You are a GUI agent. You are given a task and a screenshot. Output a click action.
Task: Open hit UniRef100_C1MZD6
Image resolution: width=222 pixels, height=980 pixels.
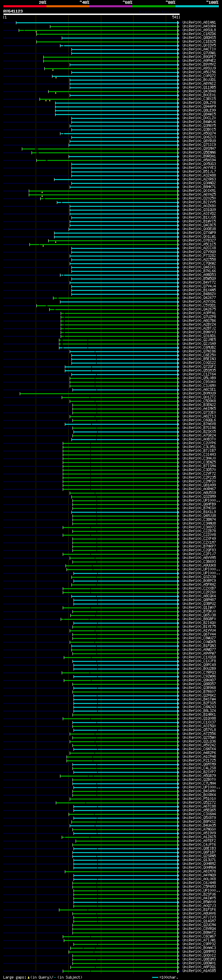(x=199, y=34)
